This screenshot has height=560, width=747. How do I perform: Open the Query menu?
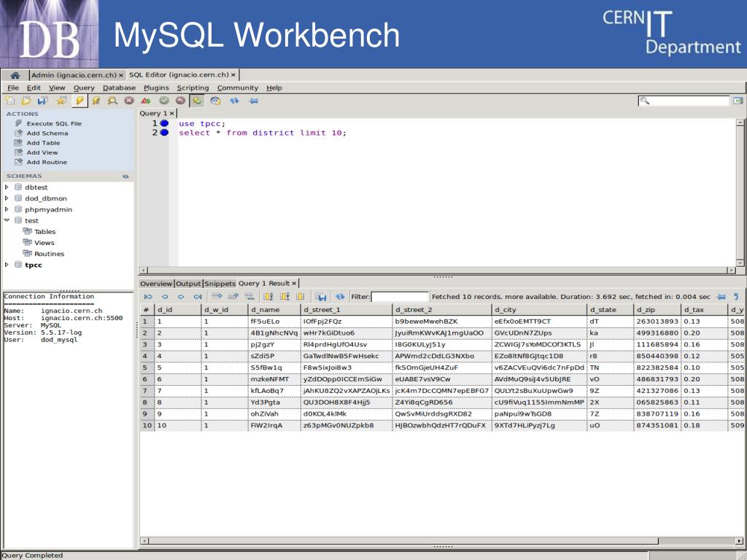tap(84, 87)
